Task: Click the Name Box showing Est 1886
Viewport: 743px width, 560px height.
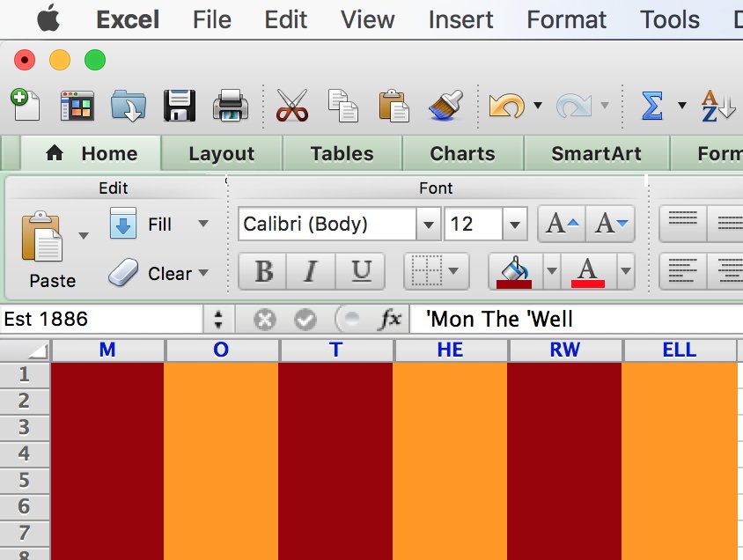Action: point(97,319)
